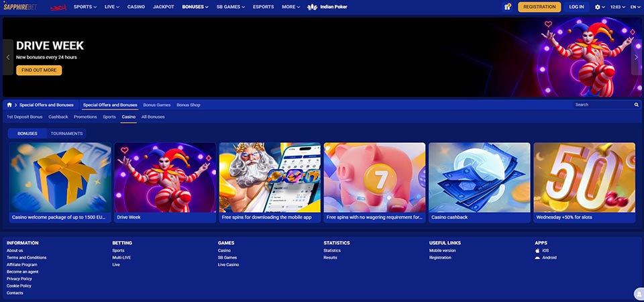Go to home via the house breadcrumb icon
The height and width of the screenshot is (302, 644).
click(x=9, y=105)
